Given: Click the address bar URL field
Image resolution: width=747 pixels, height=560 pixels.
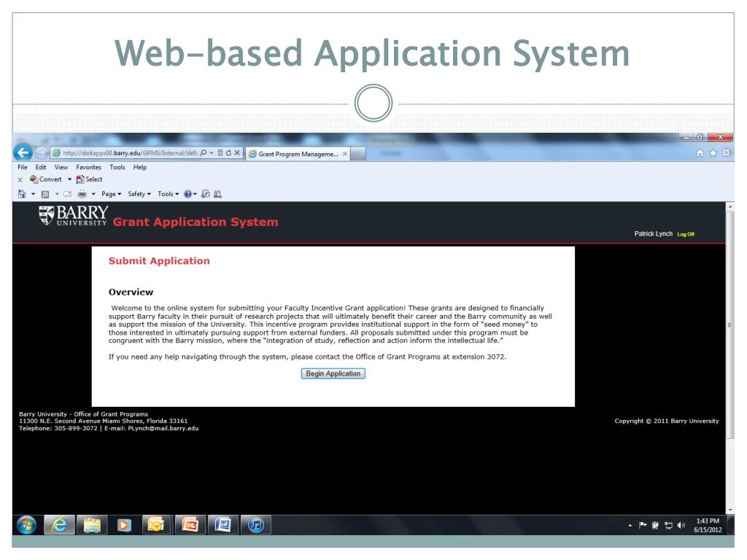Looking at the screenshot, I should [130, 153].
